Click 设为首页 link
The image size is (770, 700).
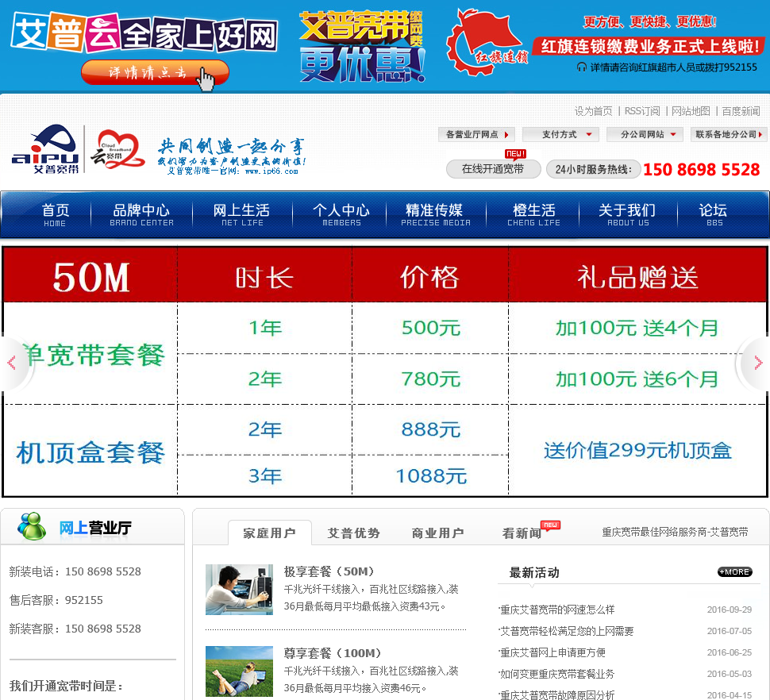pos(593,111)
